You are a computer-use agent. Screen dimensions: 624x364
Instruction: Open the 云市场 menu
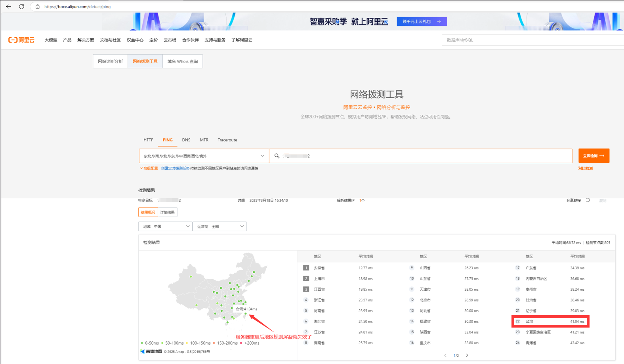point(170,40)
